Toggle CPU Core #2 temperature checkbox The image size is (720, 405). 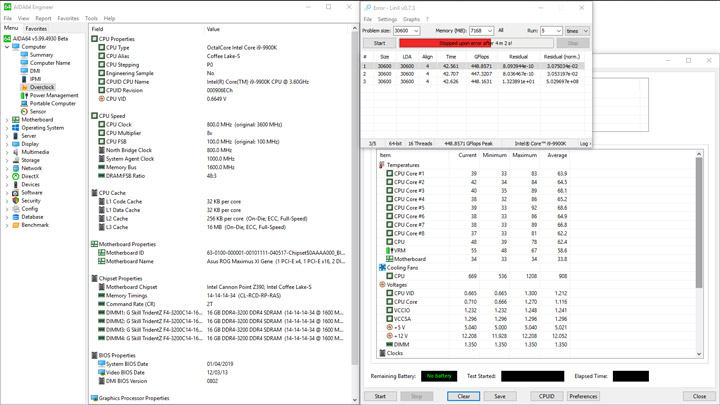389,182
